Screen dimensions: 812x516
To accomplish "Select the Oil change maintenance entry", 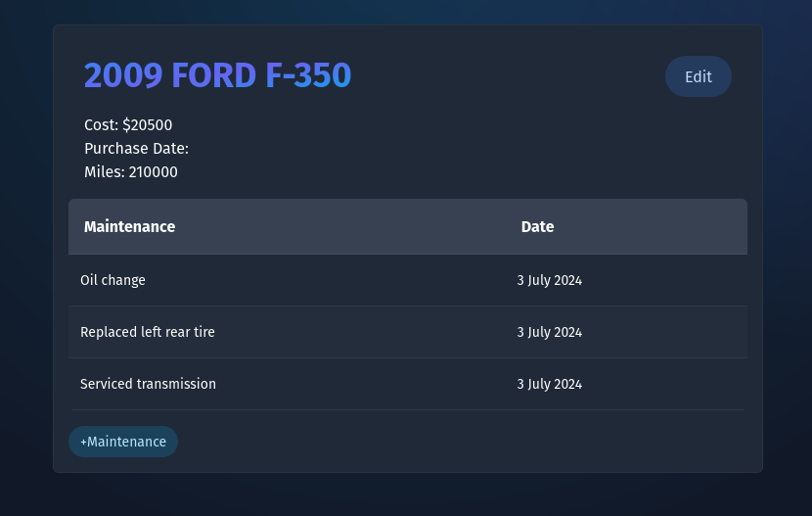I will point(113,280).
